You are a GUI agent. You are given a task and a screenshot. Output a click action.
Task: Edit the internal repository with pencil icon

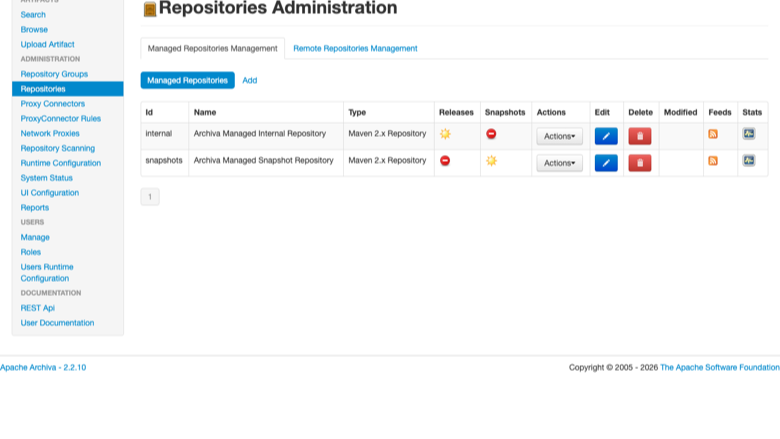606,136
